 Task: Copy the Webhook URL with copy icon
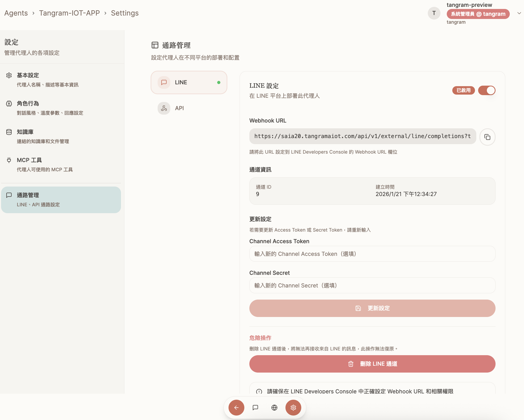[487, 137]
